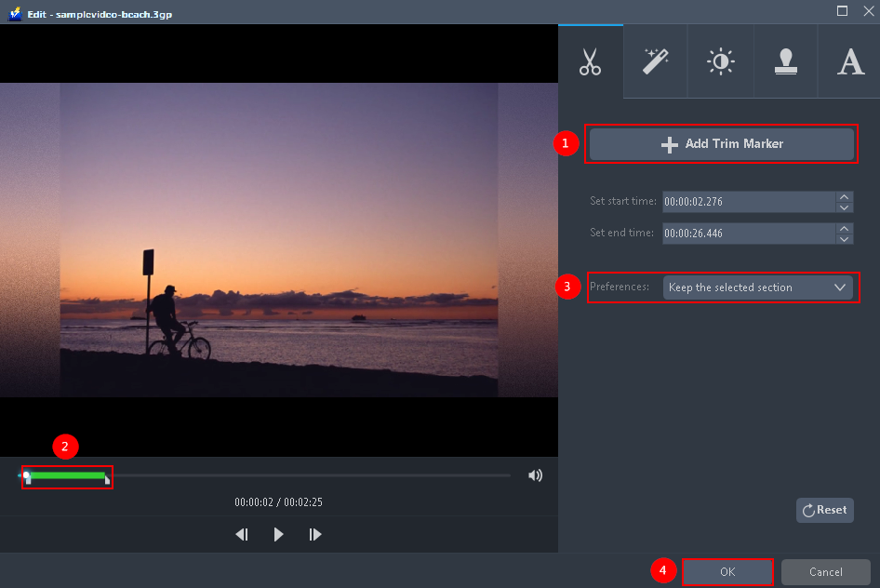Switch to the Trim scissors tab
This screenshot has width=880, height=588.
click(x=591, y=61)
